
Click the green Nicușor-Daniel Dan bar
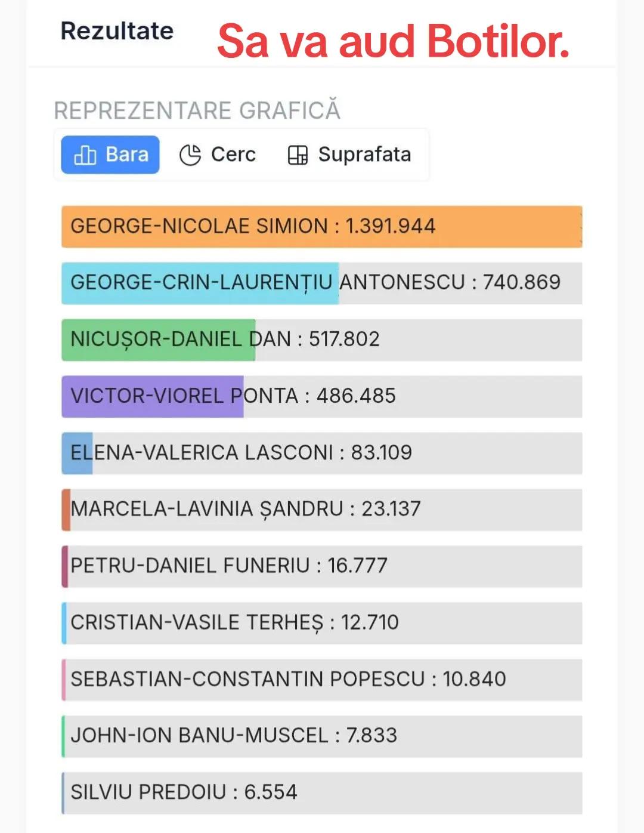pos(159,340)
